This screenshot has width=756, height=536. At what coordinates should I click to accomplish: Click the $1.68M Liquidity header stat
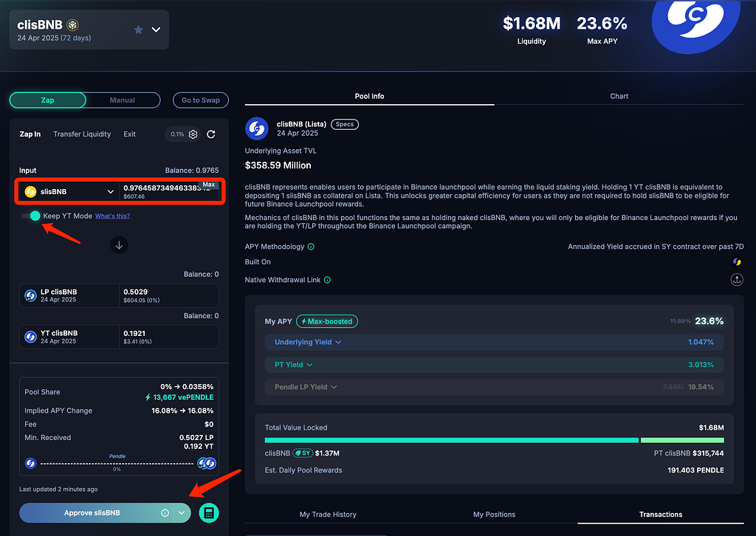click(532, 30)
